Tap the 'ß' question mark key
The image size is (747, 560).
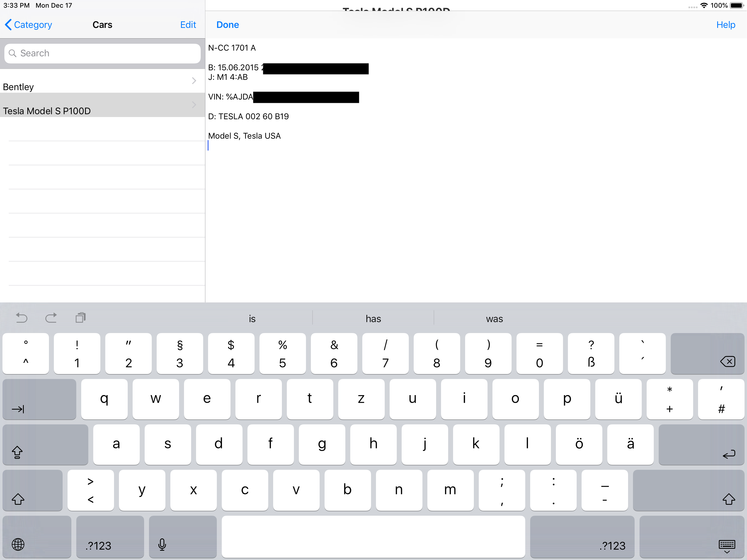click(591, 354)
